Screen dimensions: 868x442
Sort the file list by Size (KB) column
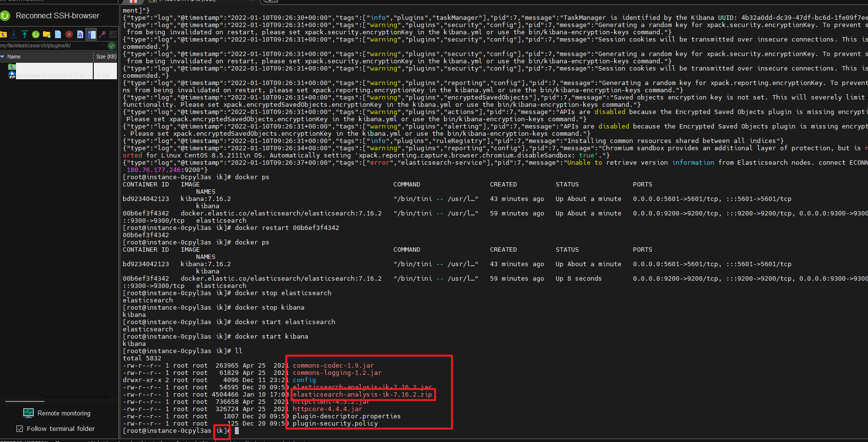[106, 57]
